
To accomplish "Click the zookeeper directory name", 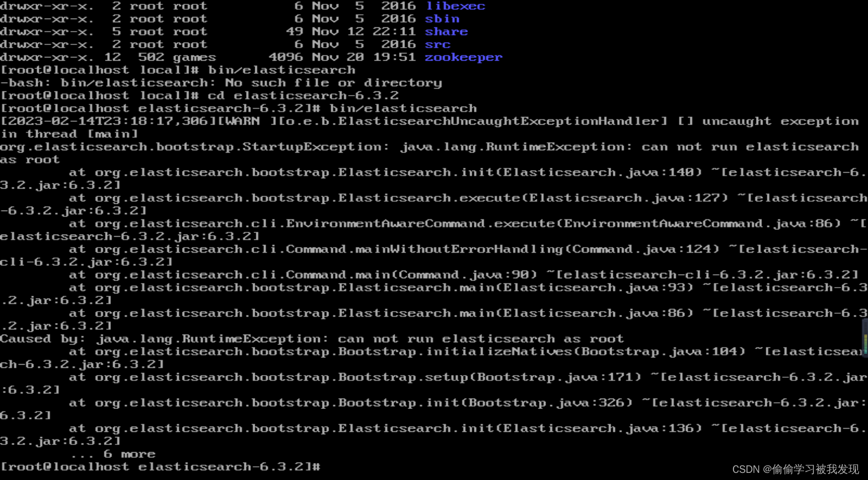I will pos(464,57).
